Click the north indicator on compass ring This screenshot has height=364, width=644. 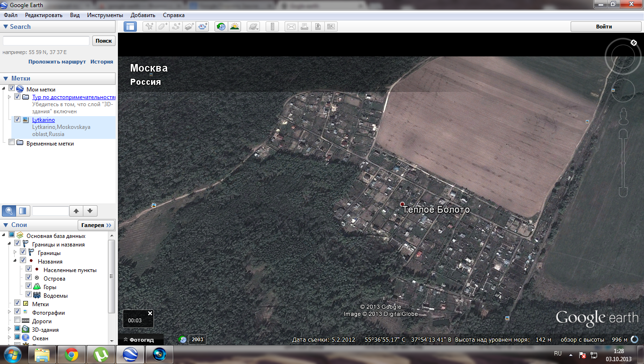[634, 43]
